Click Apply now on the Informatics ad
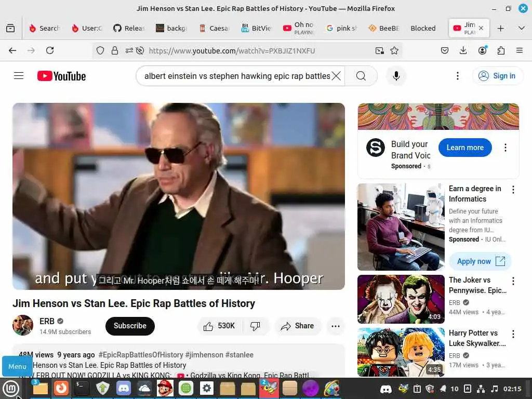532x399 pixels. click(x=480, y=261)
